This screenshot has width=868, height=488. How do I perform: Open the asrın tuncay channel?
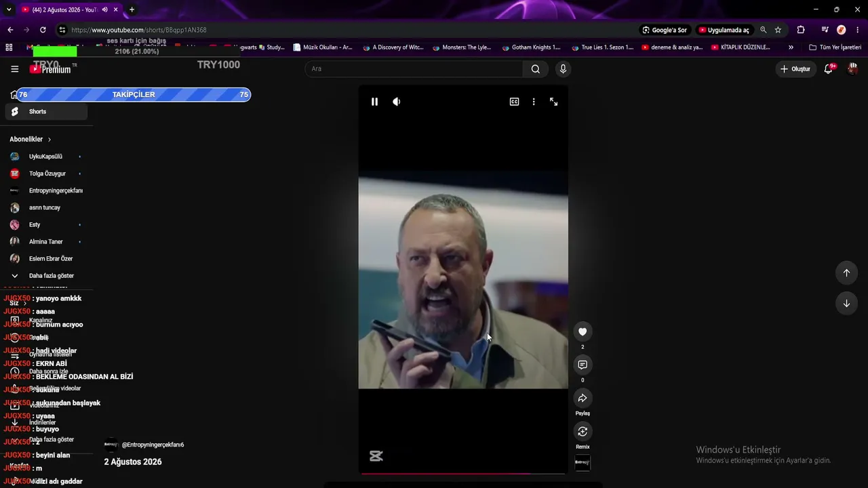tap(46, 207)
